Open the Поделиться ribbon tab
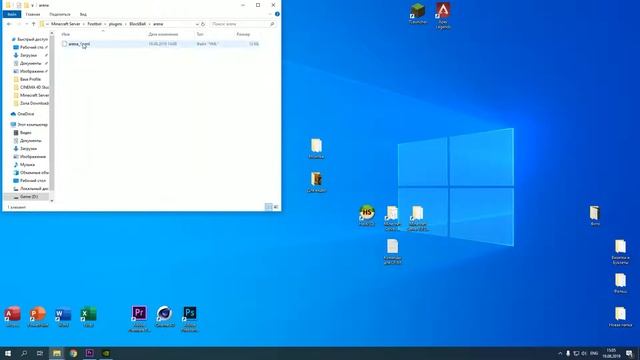 tap(60, 14)
